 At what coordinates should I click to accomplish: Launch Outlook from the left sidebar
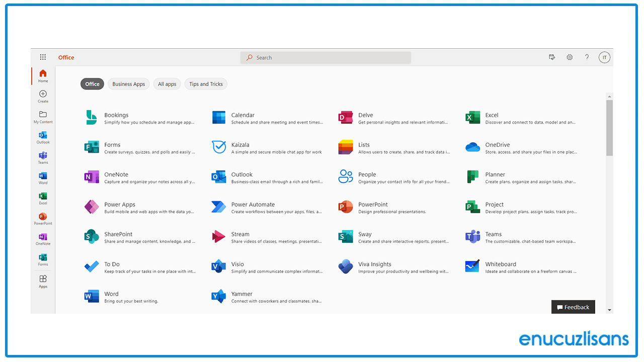43,138
